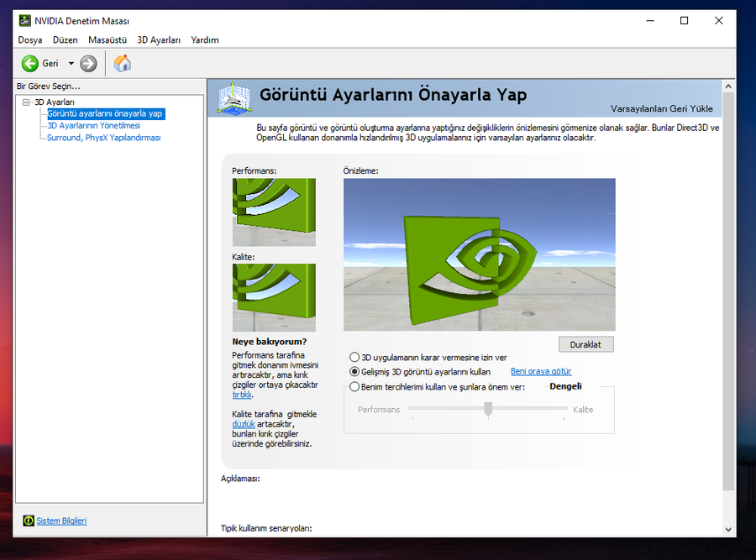Click Varsayılanları Geri Yükle
The width and height of the screenshot is (756, 560).
[662, 109]
